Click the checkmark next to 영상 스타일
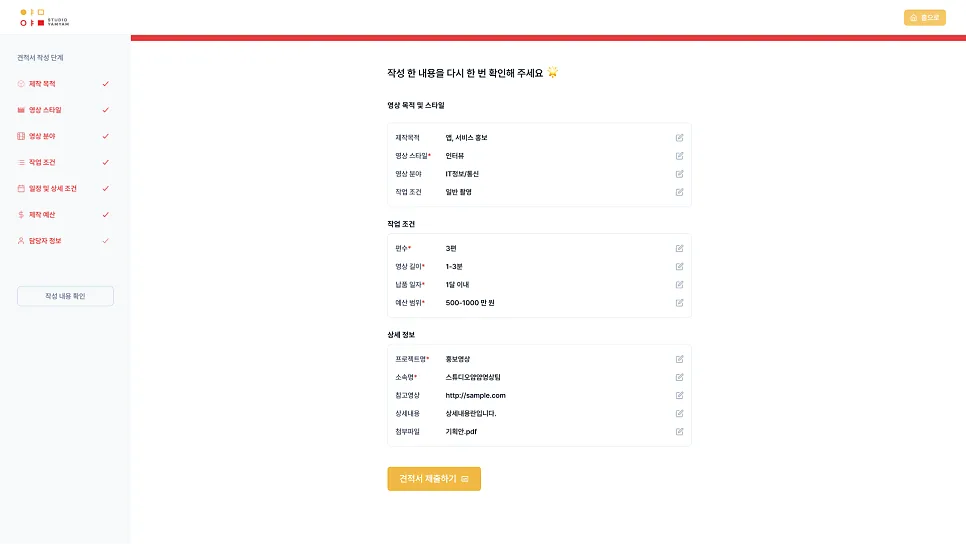 click(105, 110)
